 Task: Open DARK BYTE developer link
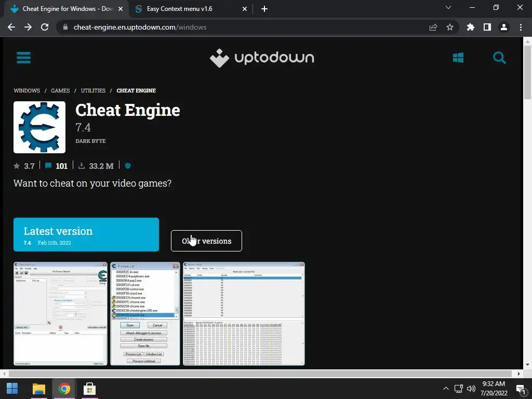coord(90,141)
